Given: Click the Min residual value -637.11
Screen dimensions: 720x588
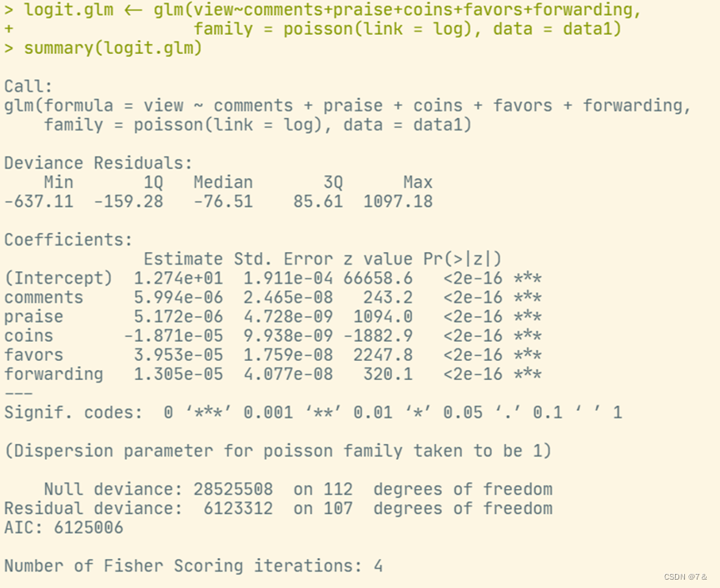Looking at the screenshot, I should pyautogui.click(x=38, y=201).
